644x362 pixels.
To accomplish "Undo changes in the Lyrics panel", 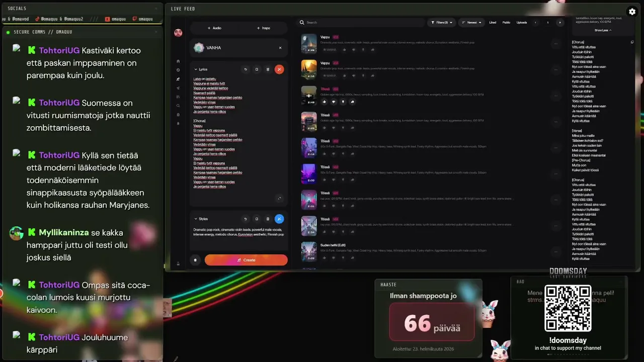I will pyautogui.click(x=246, y=69).
